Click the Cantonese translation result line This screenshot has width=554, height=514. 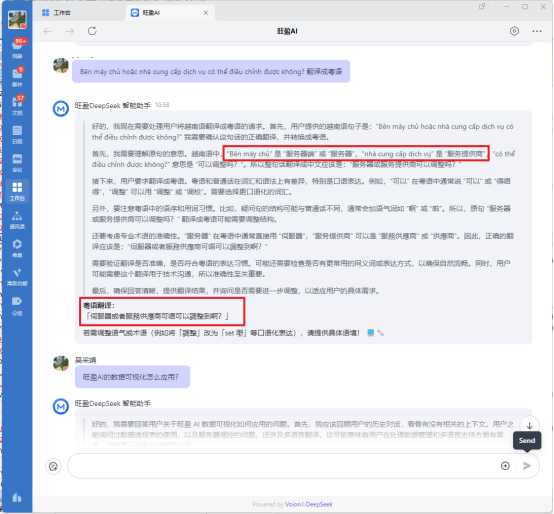[157, 316]
